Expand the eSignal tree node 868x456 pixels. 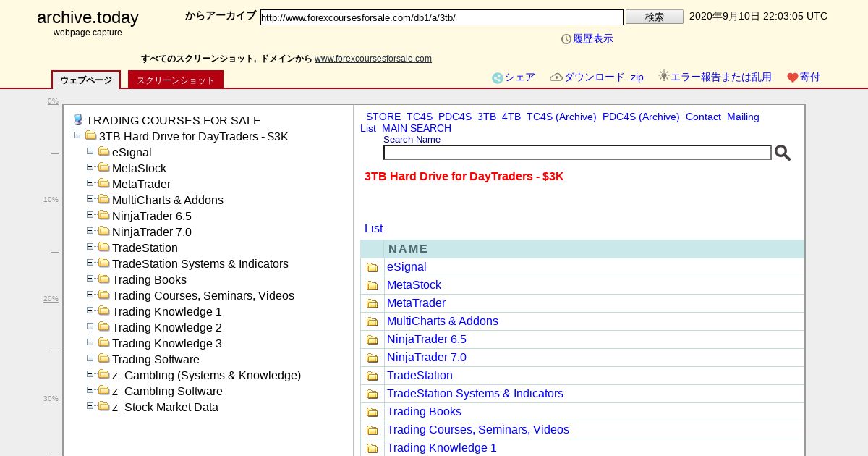click(x=90, y=151)
